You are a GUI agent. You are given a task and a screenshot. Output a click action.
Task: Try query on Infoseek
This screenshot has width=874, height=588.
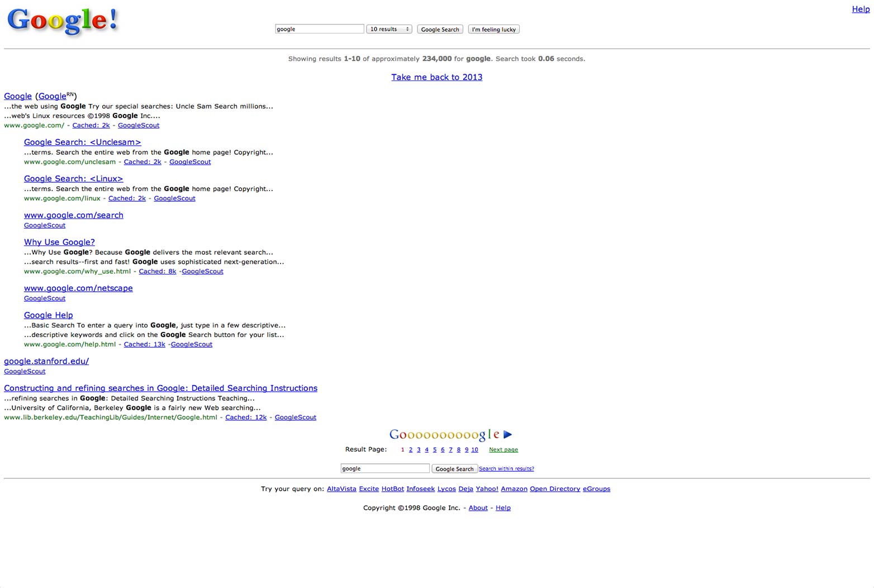pos(420,489)
